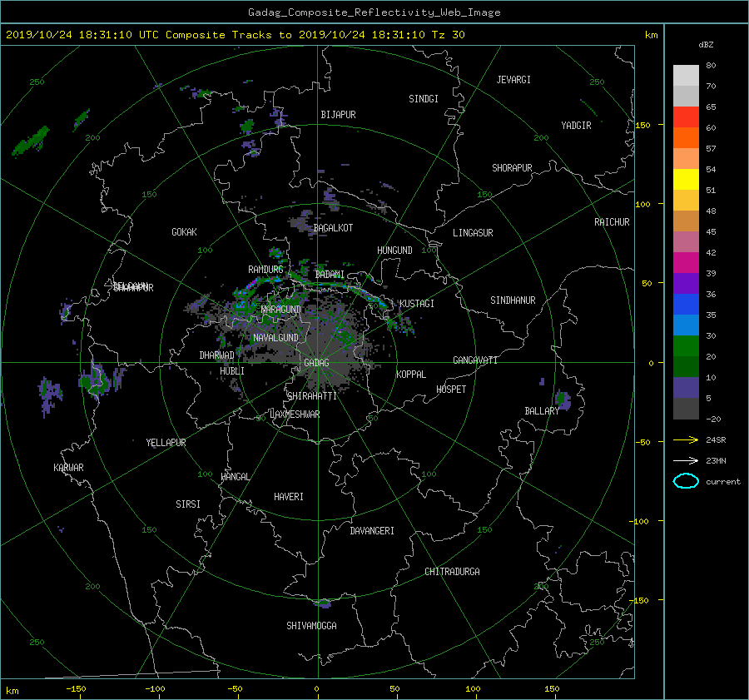The width and height of the screenshot is (749, 700).
Task: Click SHIVAMOGGA at the map bottom
Action: point(311,625)
